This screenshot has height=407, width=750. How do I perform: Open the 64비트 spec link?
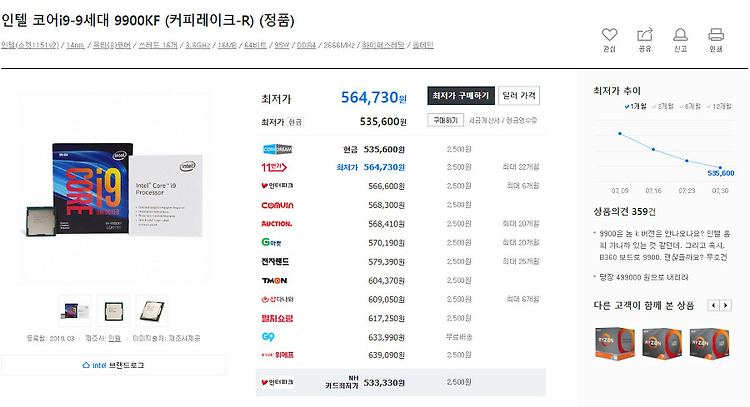[255, 45]
